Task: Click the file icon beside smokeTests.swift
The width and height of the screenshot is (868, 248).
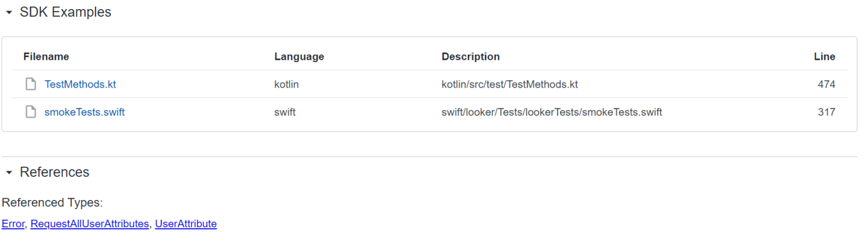Action: tap(31, 112)
